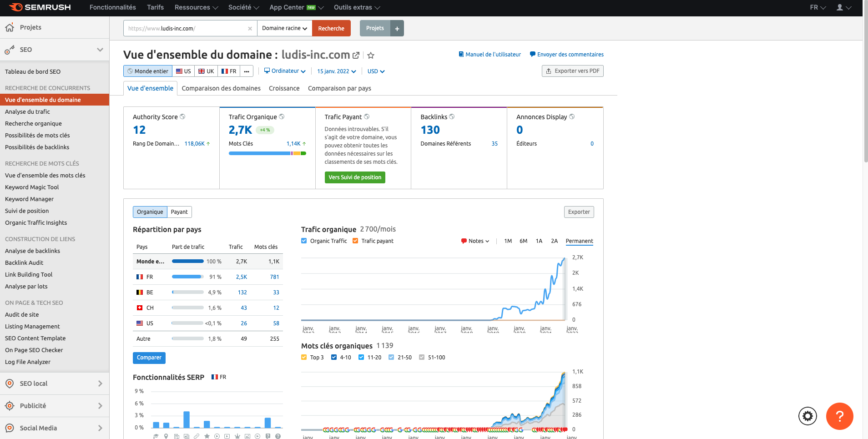This screenshot has height=439, width=868.
Task: Click the Semrush logo
Action: click(x=40, y=7)
